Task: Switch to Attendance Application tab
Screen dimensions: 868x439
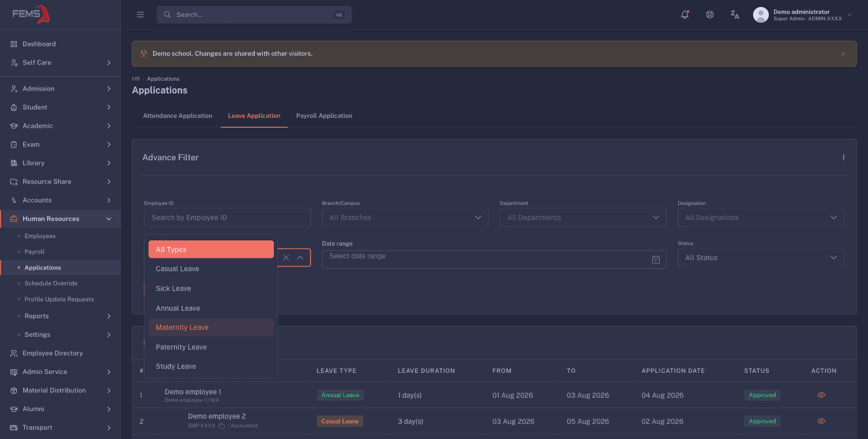Action: click(x=178, y=116)
